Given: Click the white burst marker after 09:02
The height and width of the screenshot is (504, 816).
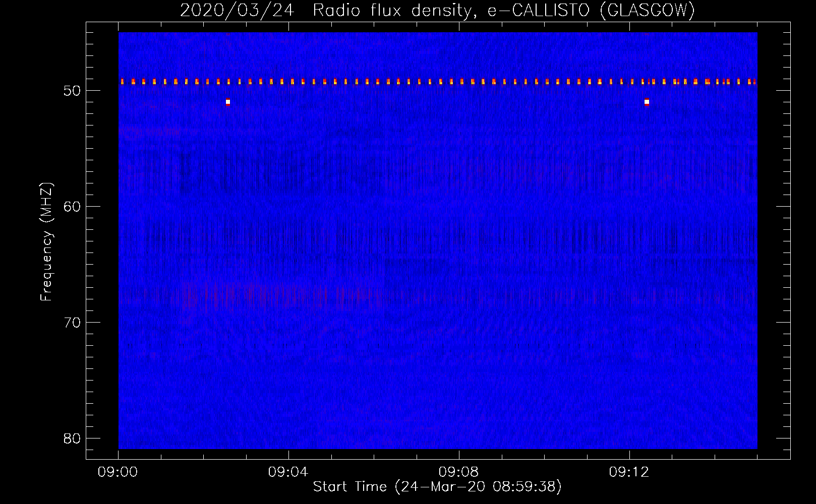Looking at the screenshot, I should (228, 102).
